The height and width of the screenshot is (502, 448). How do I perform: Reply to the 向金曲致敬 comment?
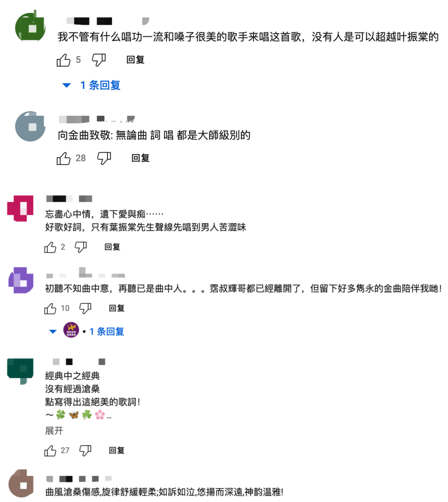point(140,158)
